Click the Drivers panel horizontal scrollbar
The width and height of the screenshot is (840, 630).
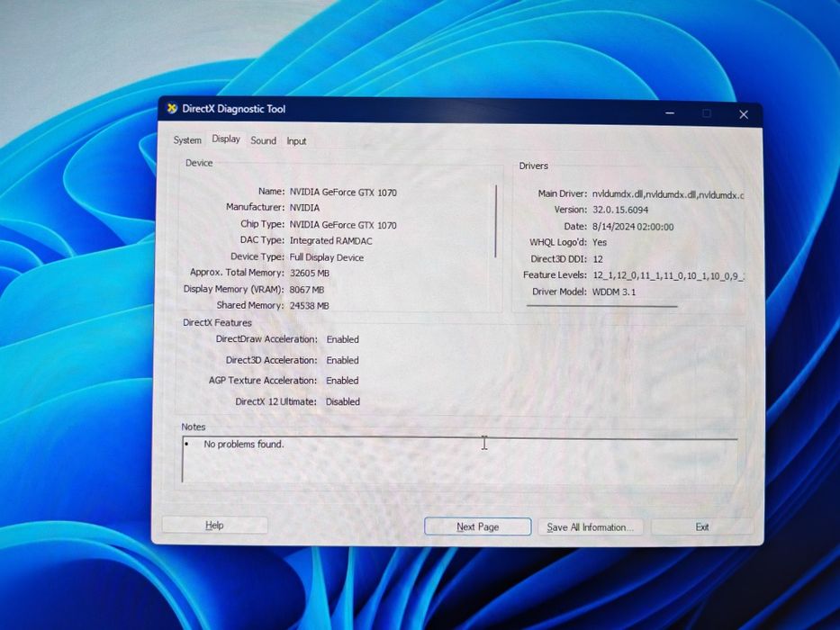601,306
